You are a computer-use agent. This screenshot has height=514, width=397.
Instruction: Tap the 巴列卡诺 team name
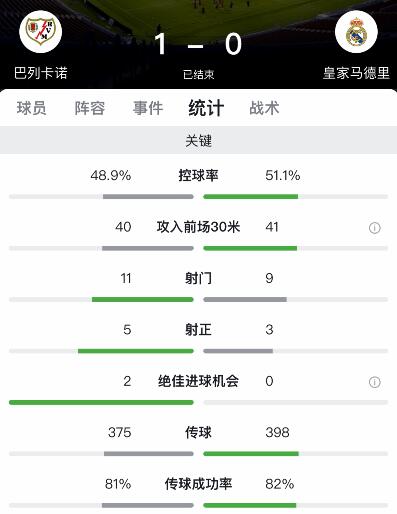41,73
